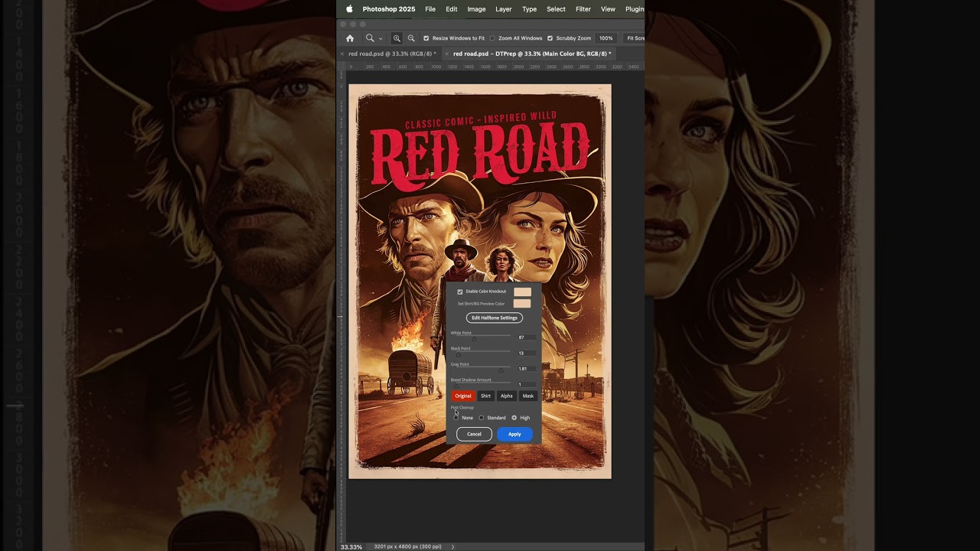Image resolution: width=980 pixels, height=551 pixels.
Task: Open the View menu
Action: coord(608,9)
